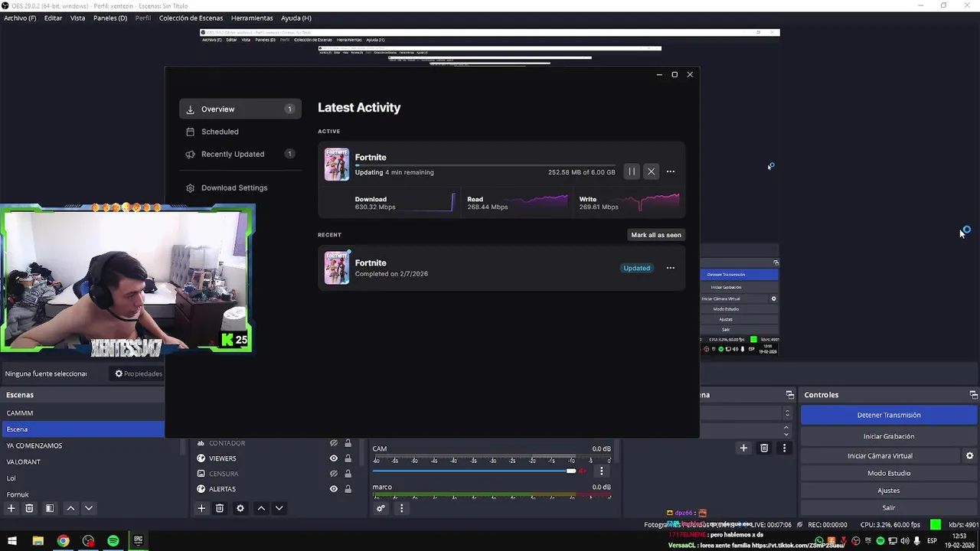980x551 pixels.
Task: Open Download Settings
Action: coord(240,187)
